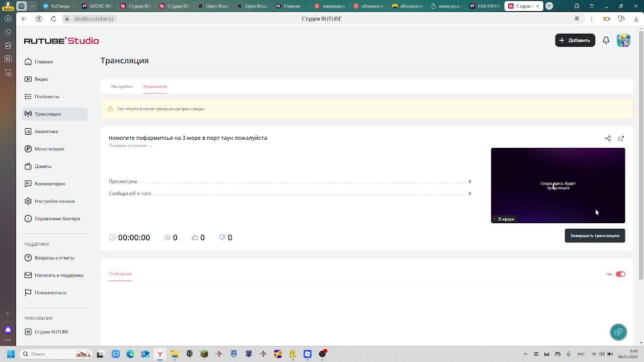This screenshot has height=362, width=644.
Task: Click the dislikes thumbs-down icon
Action: 222,237
